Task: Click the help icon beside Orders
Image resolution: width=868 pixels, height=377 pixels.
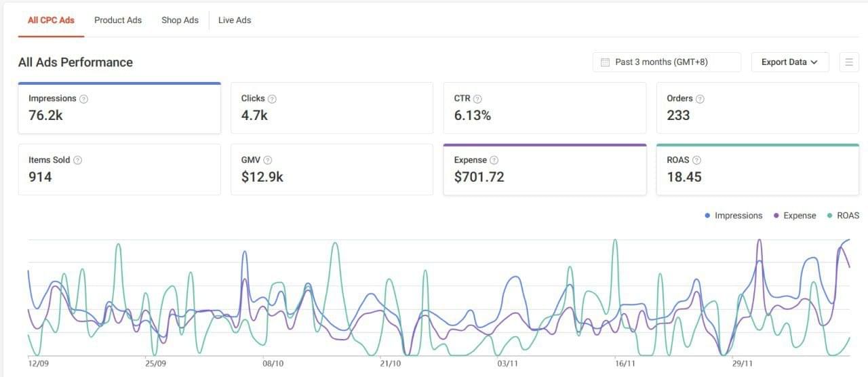Action: pos(700,99)
